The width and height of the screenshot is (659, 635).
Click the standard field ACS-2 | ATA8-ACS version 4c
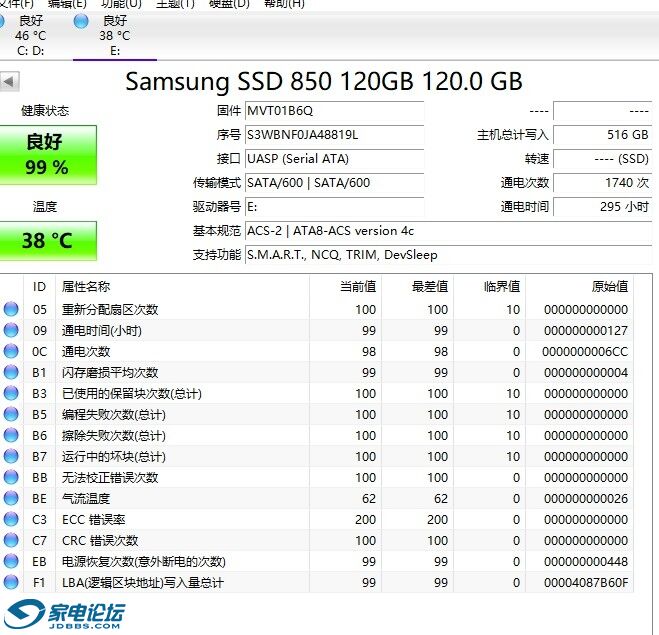[x=448, y=231]
